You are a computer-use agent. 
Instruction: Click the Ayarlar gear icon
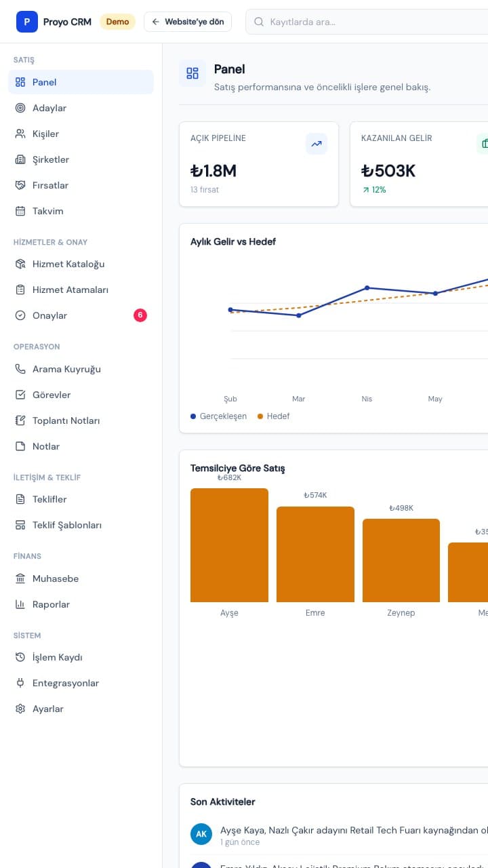[20, 709]
